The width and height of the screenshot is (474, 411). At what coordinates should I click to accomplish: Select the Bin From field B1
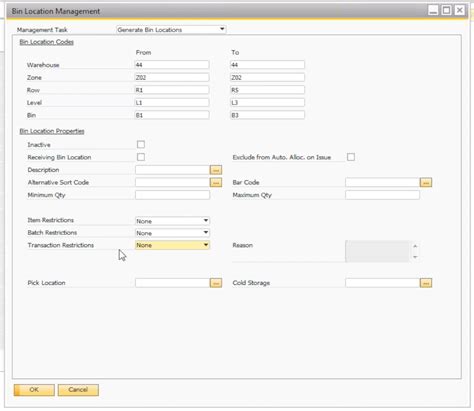172,115
